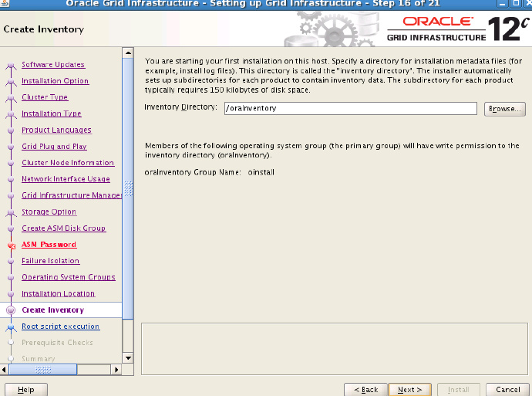The image size is (532, 396).
Task: Click the horizontal scrollbar right arrow
Action: click(116, 370)
